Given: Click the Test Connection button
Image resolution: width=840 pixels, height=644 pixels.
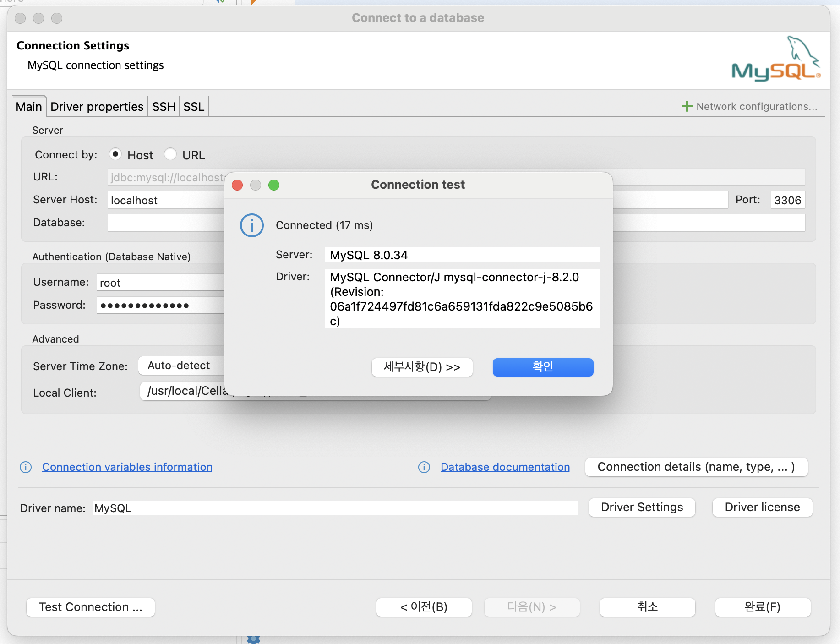Looking at the screenshot, I should pyautogui.click(x=91, y=607).
